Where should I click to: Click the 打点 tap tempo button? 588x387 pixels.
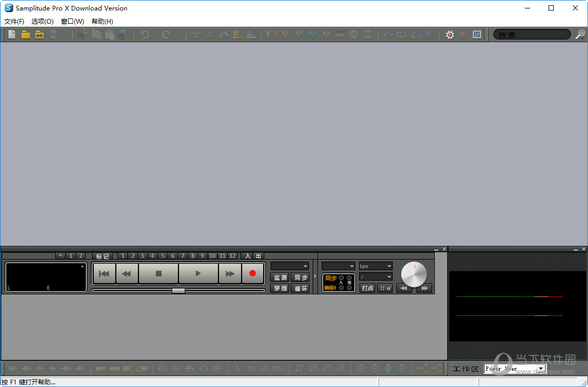click(367, 288)
